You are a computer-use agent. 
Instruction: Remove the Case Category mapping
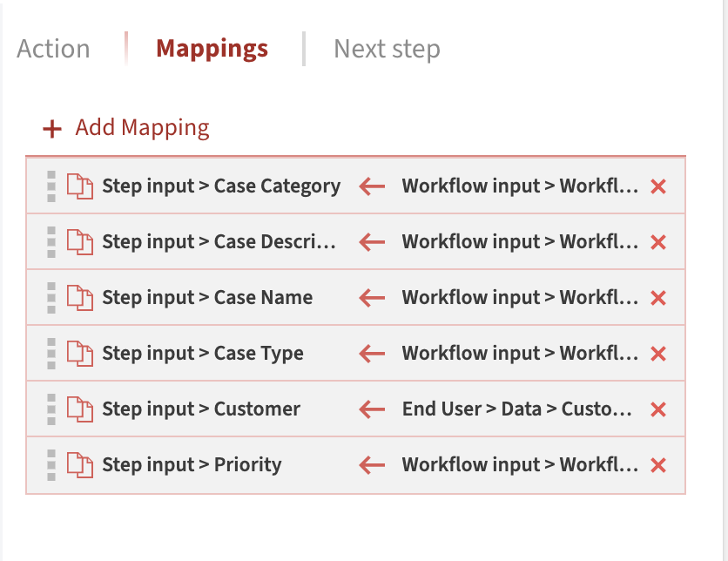(x=659, y=186)
